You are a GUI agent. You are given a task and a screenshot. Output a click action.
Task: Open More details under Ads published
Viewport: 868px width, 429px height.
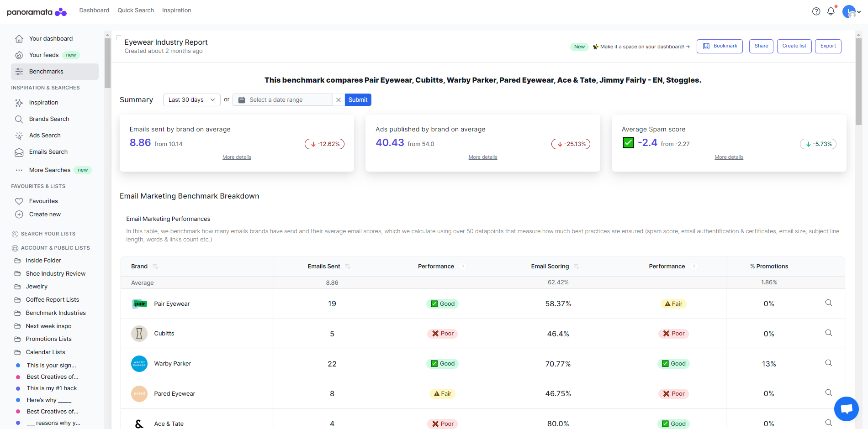pyautogui.click(x=483, y=157)
